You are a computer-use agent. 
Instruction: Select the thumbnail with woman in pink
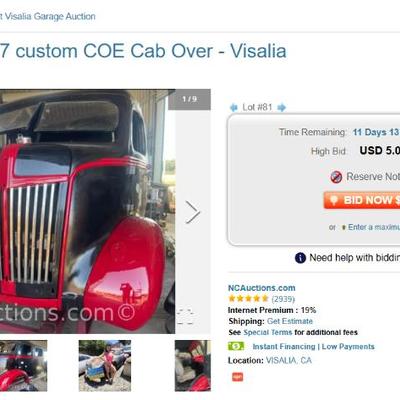click(x=105, y=366)
